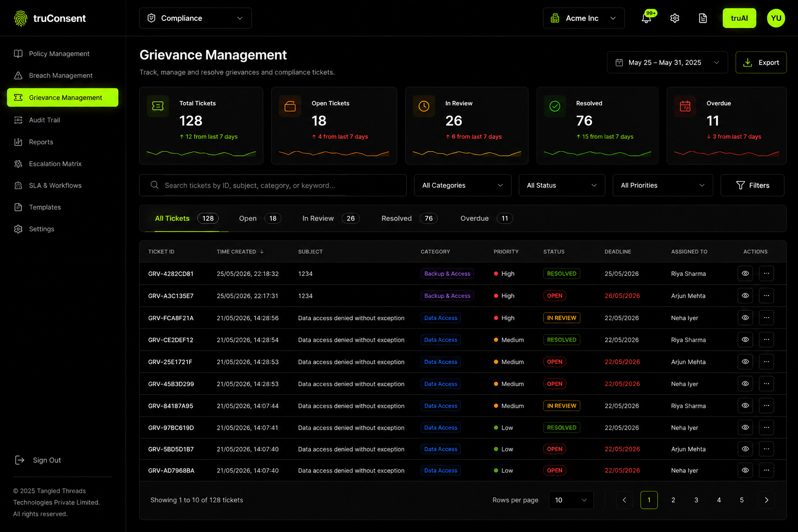
Task: View ticket GRV-97BC619D eye icon
Action: click(x=745, y=428)
